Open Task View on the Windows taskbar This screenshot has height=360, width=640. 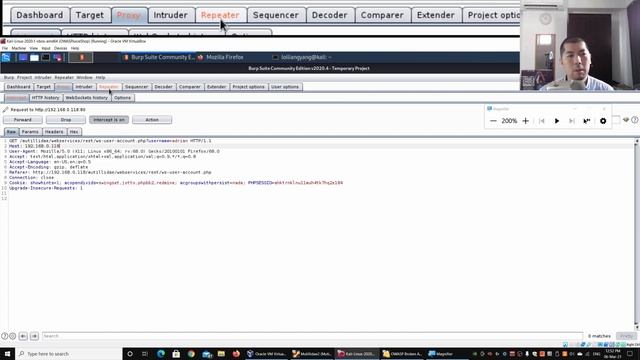[145, 353]
